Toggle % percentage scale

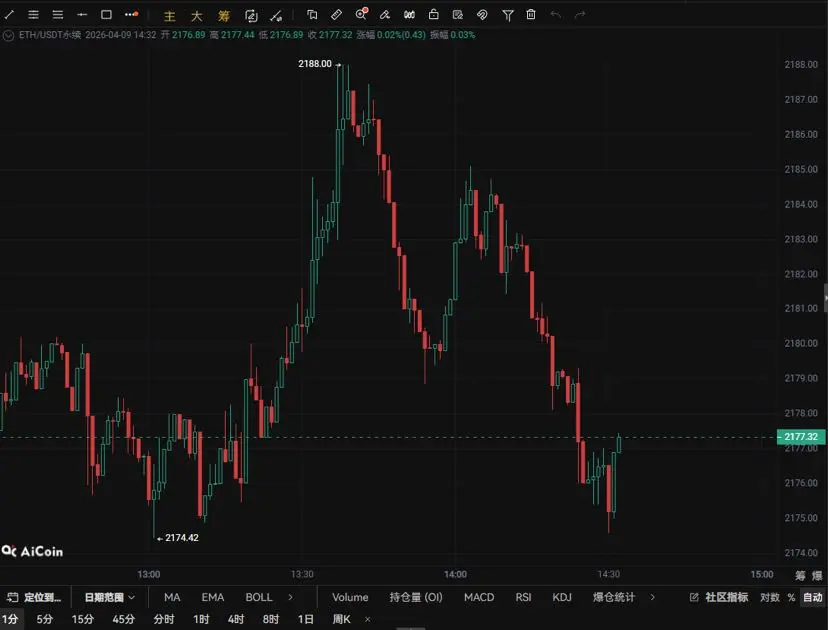(791, 597)
